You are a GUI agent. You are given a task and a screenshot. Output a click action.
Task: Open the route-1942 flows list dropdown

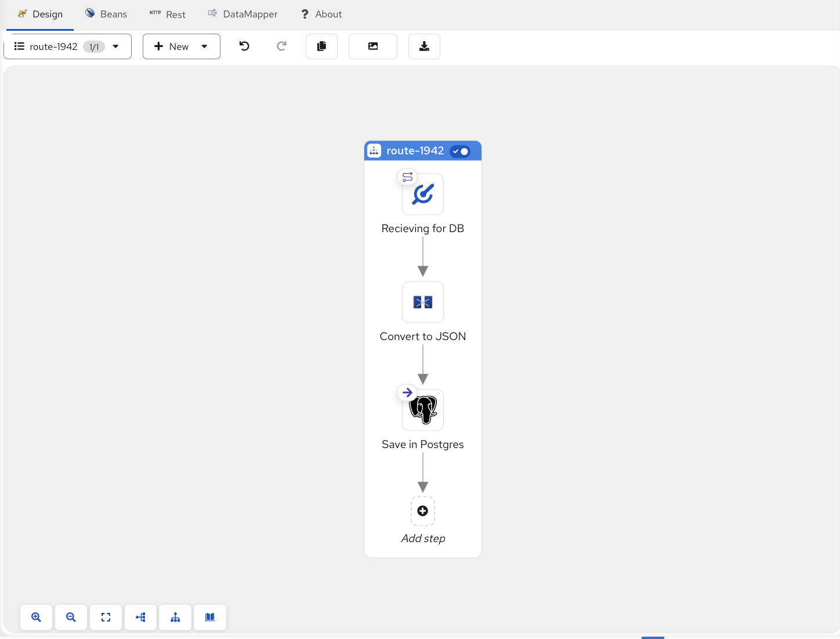[x=67, y=46]
